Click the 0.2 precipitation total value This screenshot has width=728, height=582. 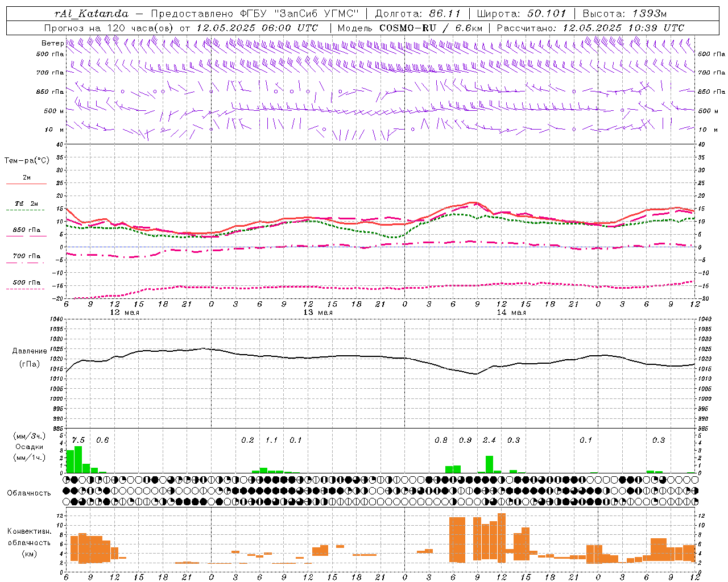point(247,440)
